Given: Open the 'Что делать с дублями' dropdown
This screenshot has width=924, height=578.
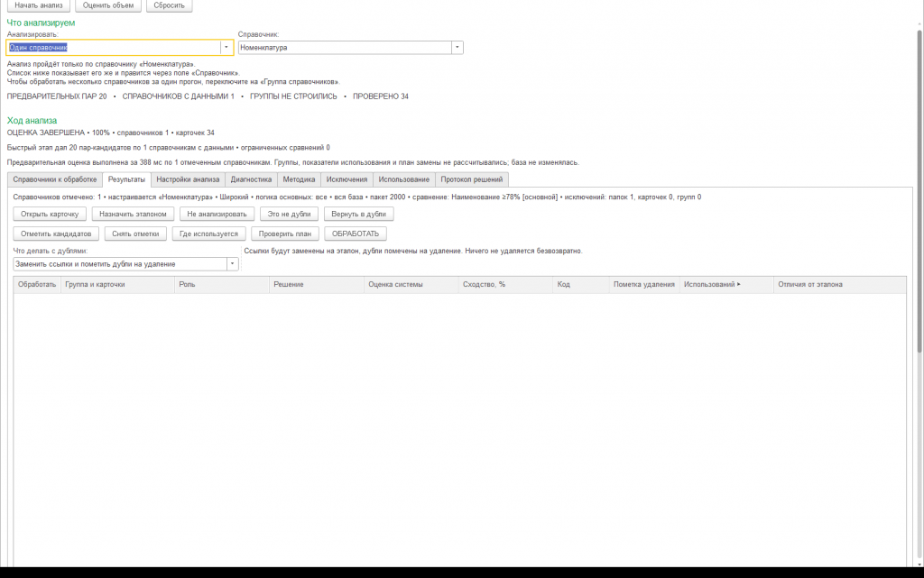Looking at the screenshot, I should [x=232, y=264].
